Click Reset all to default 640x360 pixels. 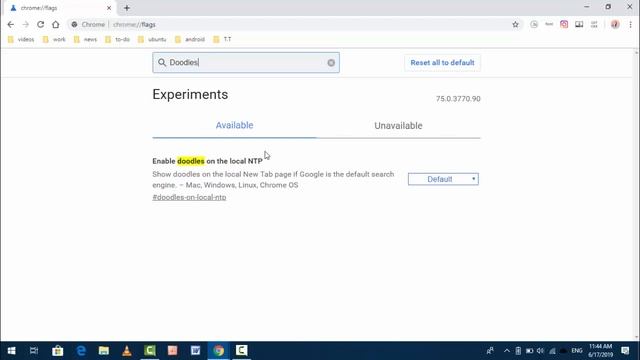click(442, 63)
